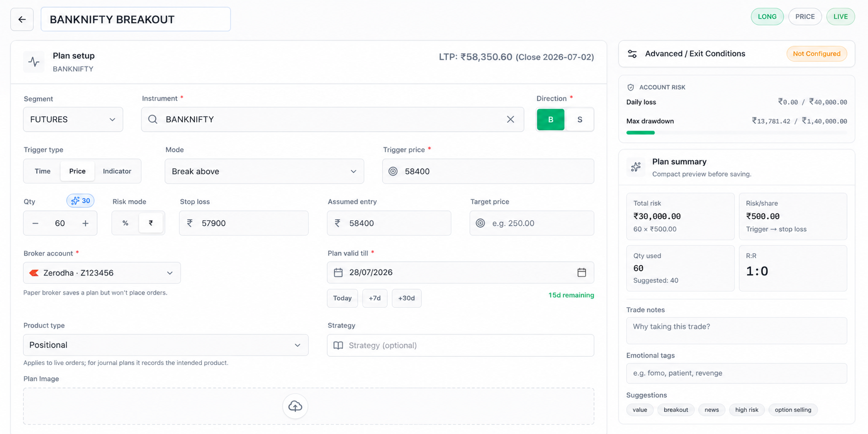Switch risk mode to percent
The width and height of the screenshot is (868, 434).
click(125, 223)
